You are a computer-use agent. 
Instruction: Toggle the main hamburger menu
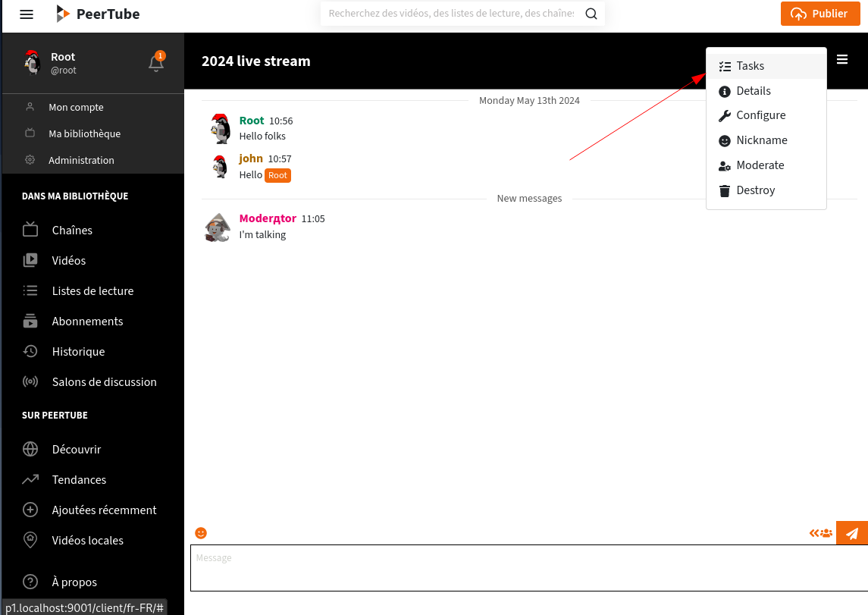click(27, 14)
